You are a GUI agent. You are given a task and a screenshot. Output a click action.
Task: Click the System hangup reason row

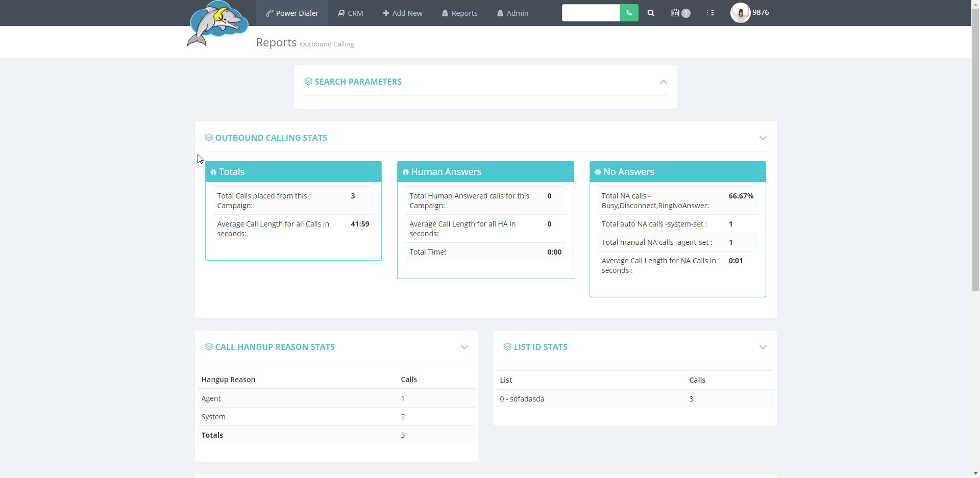(336, 417)
